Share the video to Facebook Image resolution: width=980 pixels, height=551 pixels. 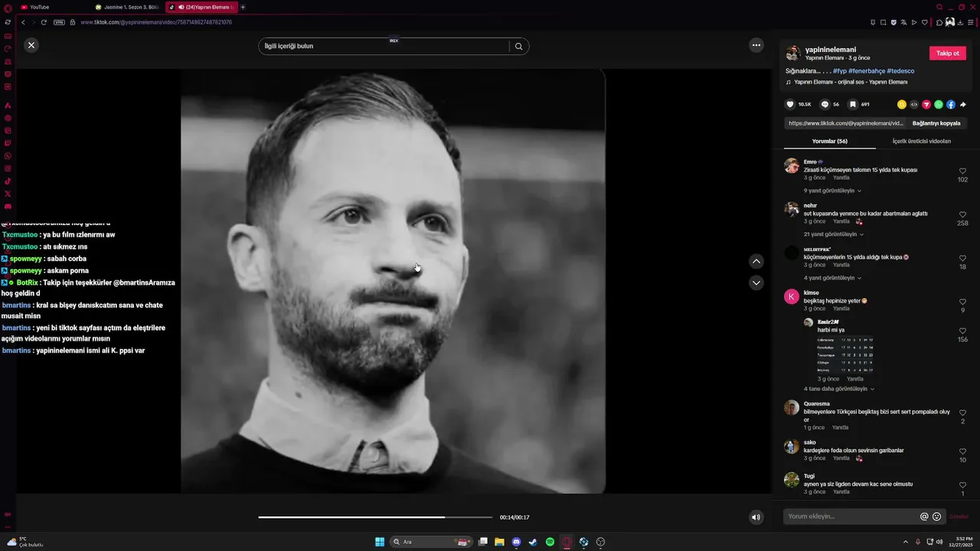951,104
